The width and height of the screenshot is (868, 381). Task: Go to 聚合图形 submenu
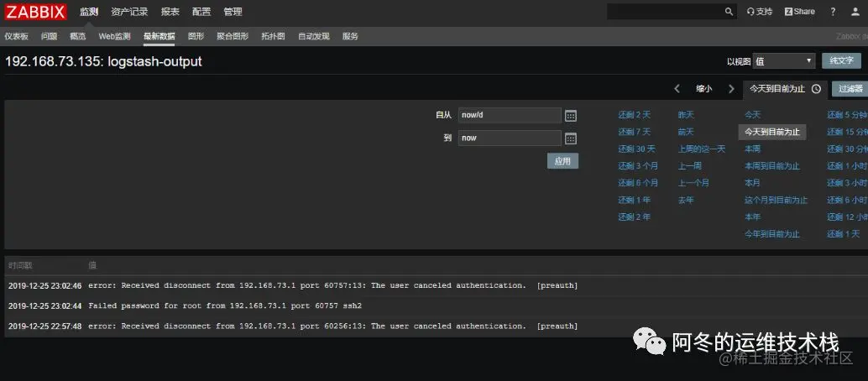233,37
